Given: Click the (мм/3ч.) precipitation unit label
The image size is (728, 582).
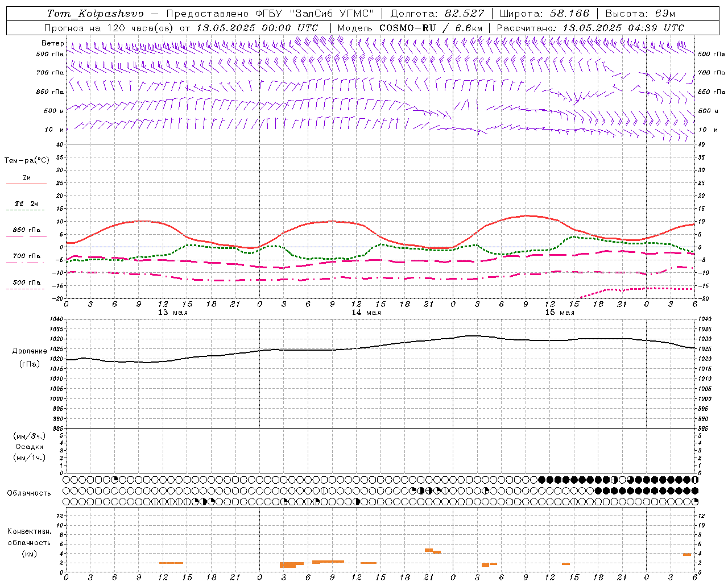Looking at the screenshot, I should pyautogui.click(x=30, y=436).
